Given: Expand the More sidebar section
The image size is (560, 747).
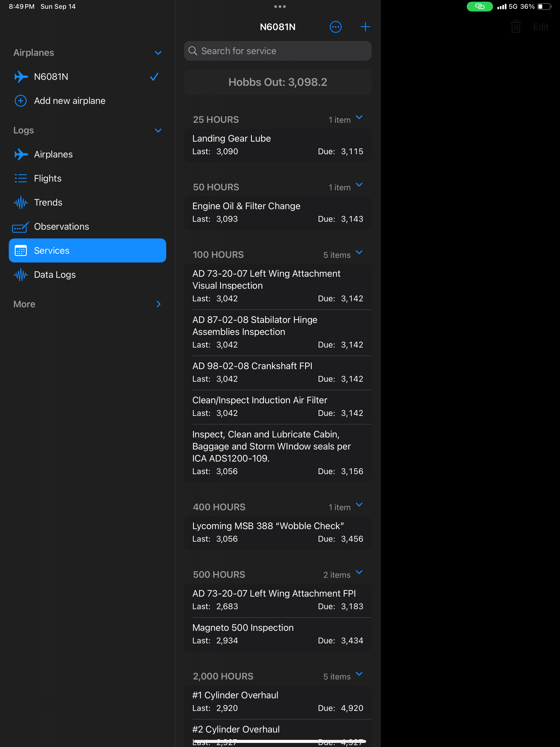Looking at the screenshot, I should [x=158, y=304].
